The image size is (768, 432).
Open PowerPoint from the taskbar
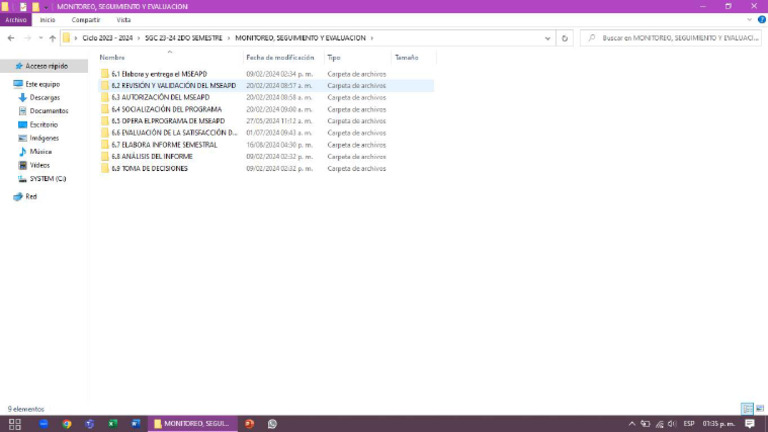coord(249,424)
